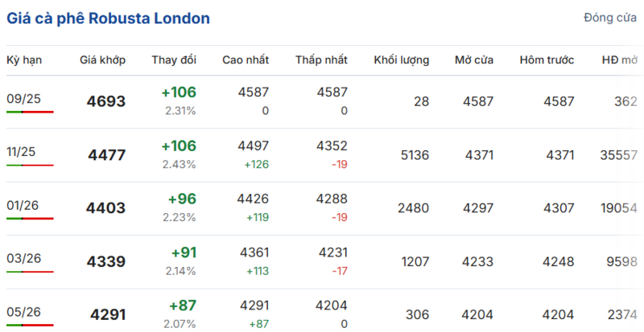Viewport: 644px width, 332px height.
Task: Select the 09/25 contract term
Action: [x=23, y=99]
